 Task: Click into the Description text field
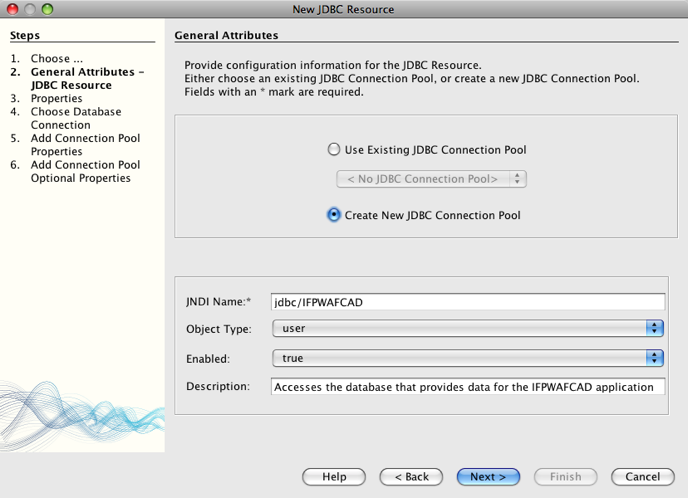point(467,387)
